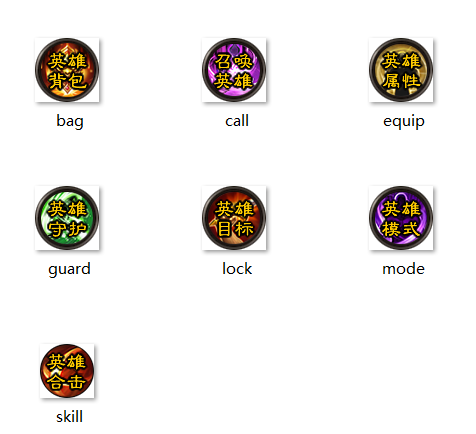Viewport: 476px width, 434px height.
Task: Pick the thumbnail reading 英雄守护
Action: (x=67, y=218)
